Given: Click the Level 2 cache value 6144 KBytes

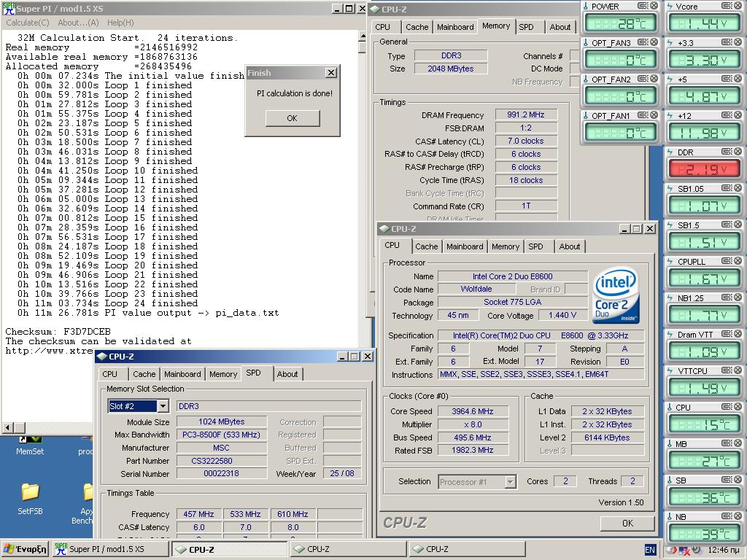Looking at the screenshot, I should tap(607, 437).
